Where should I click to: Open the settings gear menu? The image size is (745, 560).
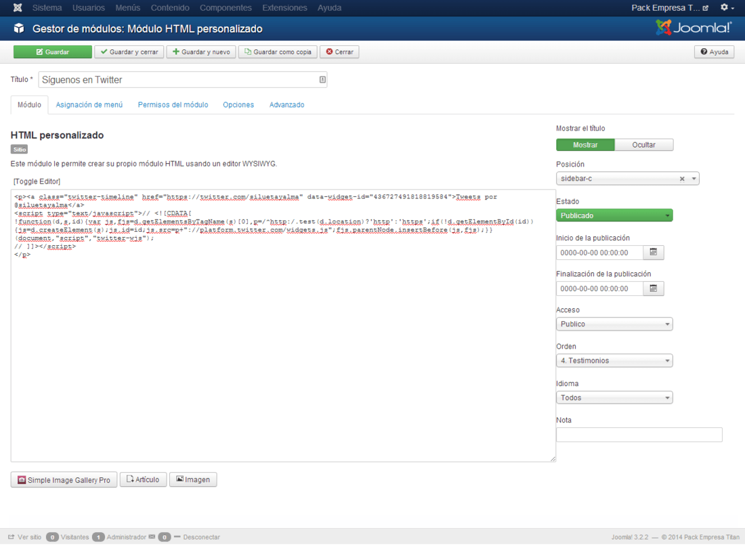(727, 7)
